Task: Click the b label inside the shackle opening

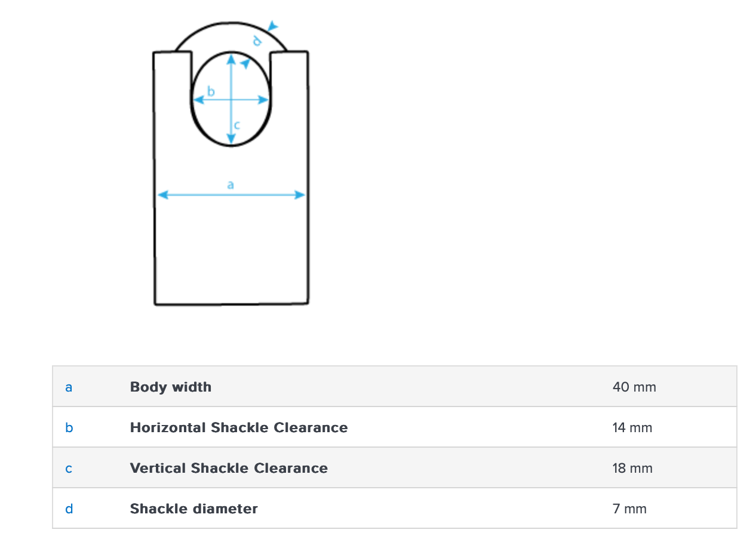Action: click(210, 91)
